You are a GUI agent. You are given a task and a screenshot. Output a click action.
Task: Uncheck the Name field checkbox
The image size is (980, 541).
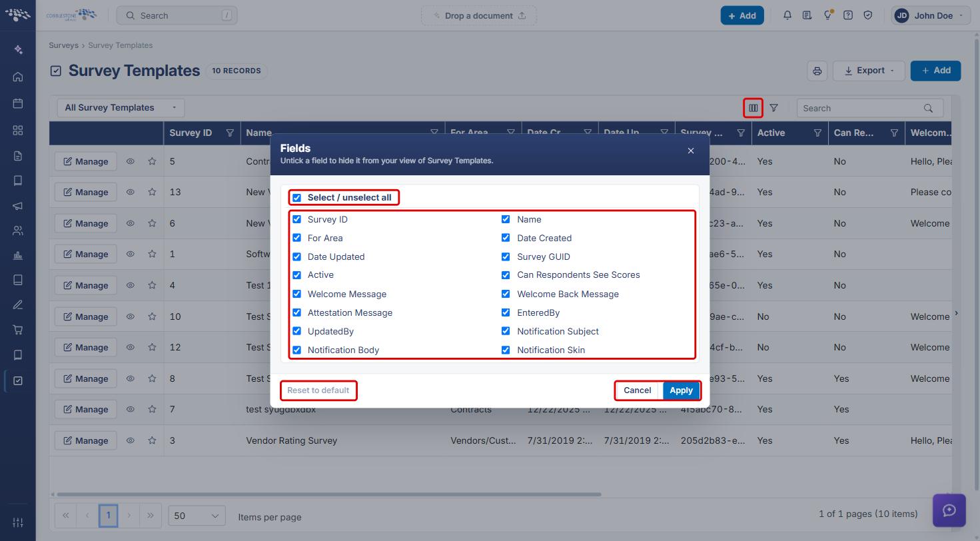coord(506,219)
